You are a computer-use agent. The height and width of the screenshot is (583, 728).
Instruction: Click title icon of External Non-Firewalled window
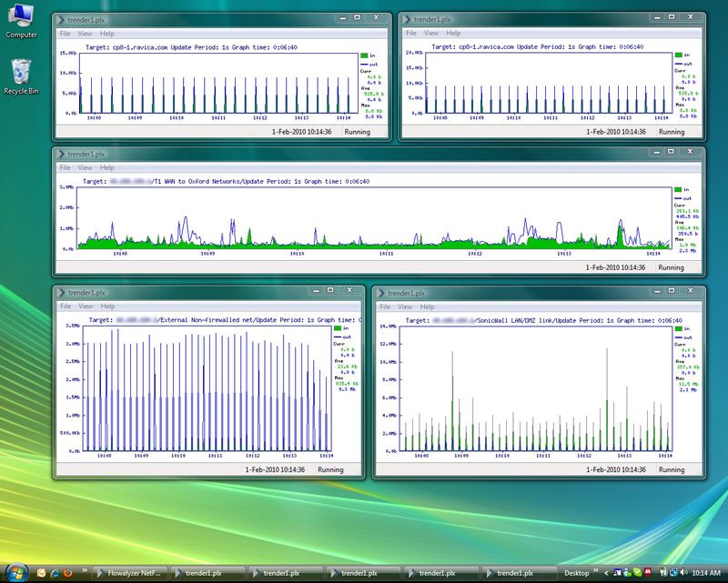point(61,293)
